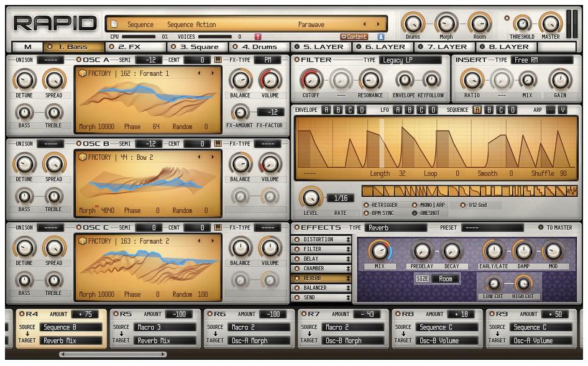The height and width of the screenshot is (366, 588).
Task: Toggle the Filter section power LED
Action: click(296, 60)
